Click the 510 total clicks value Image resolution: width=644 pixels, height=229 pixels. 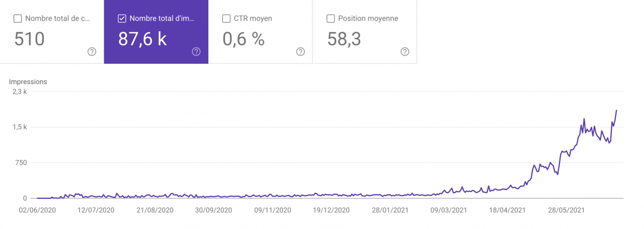(29, 39)
